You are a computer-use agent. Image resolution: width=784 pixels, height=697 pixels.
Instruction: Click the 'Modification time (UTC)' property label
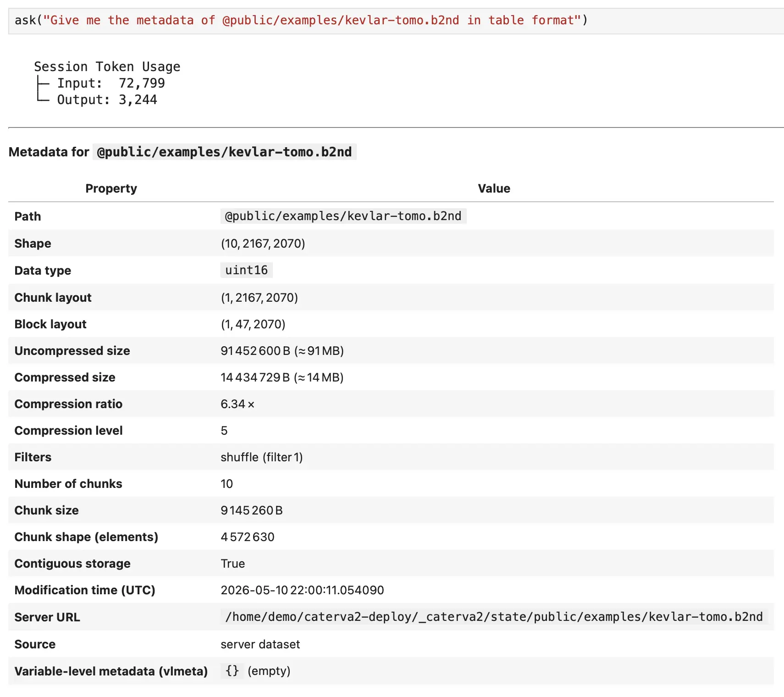pos(85,590)
